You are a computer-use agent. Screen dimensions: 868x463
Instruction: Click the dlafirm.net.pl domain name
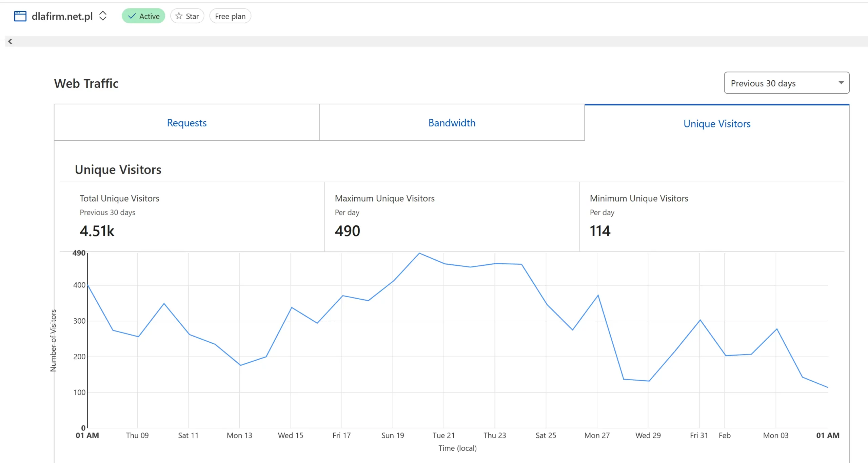pos(62,16)
